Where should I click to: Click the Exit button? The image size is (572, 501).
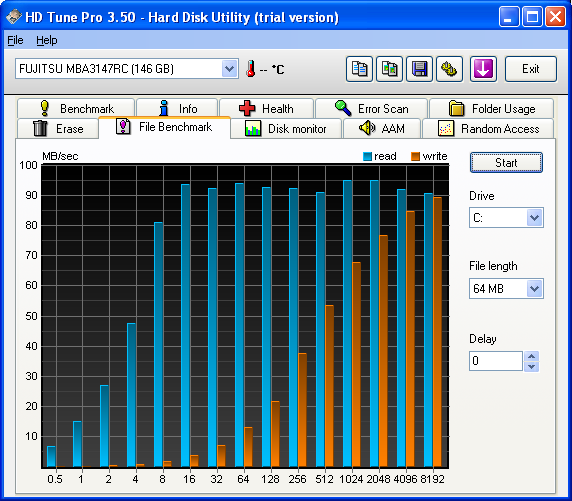530,69
